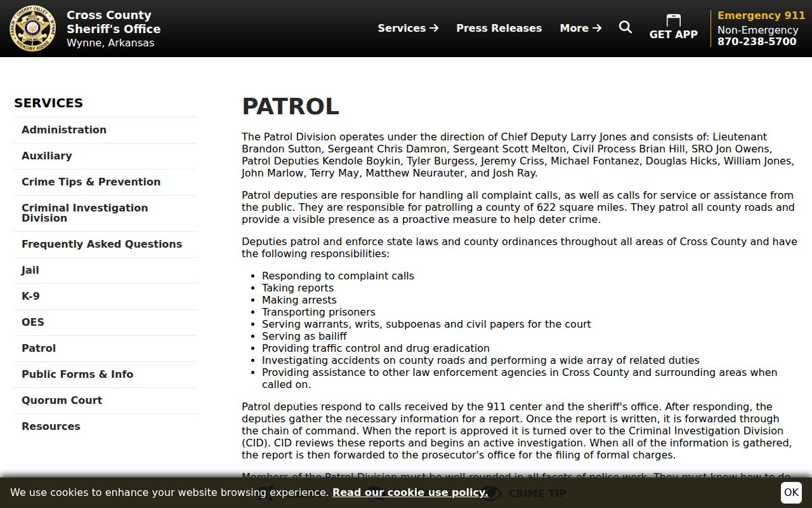Dismiss the cookie banner with OK
812x508 pixels.
coord(791,492)
